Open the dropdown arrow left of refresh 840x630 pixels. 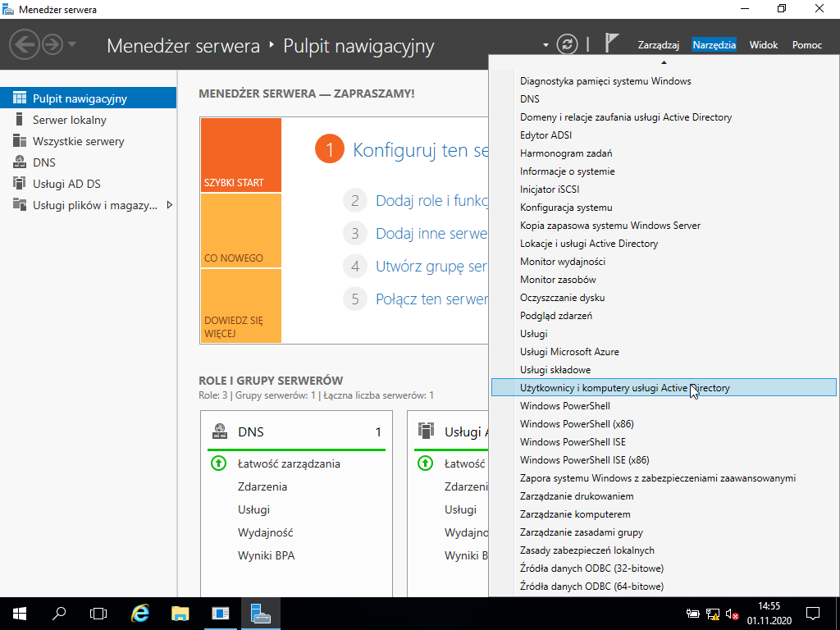546,45
